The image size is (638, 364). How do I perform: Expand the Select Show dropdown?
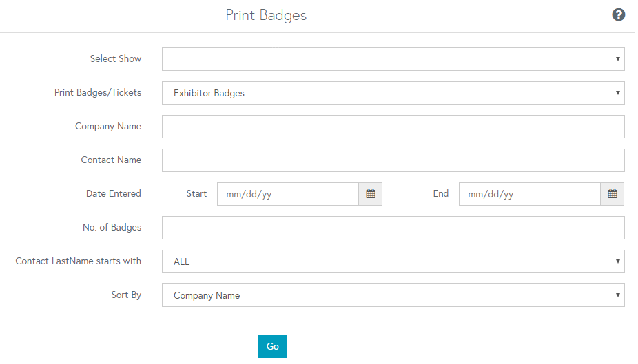[393, 59]
